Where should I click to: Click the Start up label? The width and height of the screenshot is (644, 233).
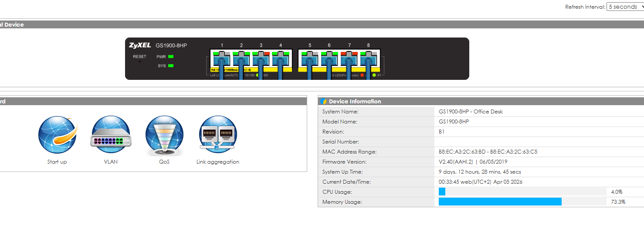pyautogui.click(x=57, y=162)
